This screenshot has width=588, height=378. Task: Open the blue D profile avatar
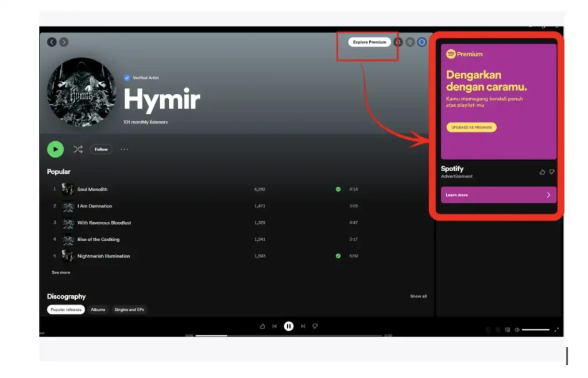coord(422,43)
